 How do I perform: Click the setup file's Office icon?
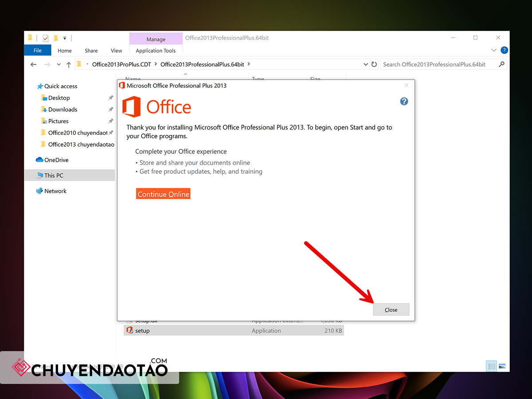click(129, 330)
